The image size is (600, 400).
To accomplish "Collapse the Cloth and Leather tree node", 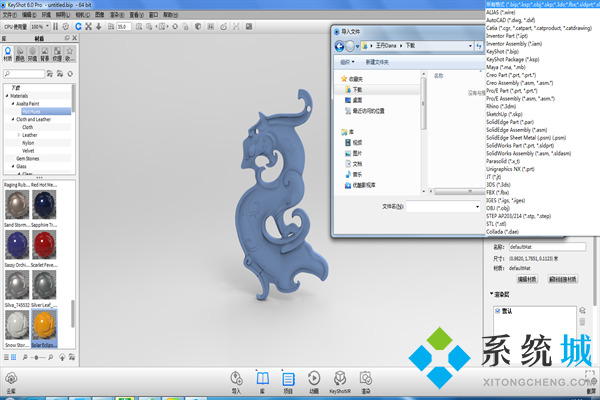I will 13,119.
